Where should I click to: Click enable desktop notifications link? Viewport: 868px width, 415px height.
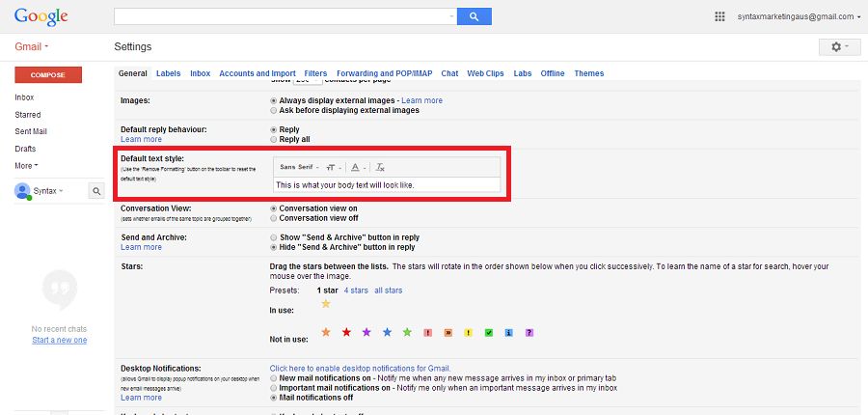tap(361, 368)
